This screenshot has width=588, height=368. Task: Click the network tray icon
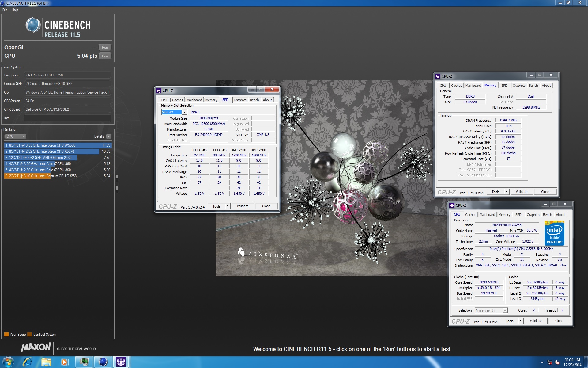(550, 362)
